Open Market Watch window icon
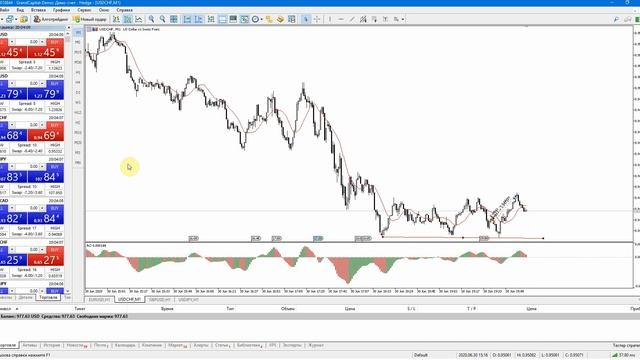The image size is (640, 360). (x=222, y=19)
